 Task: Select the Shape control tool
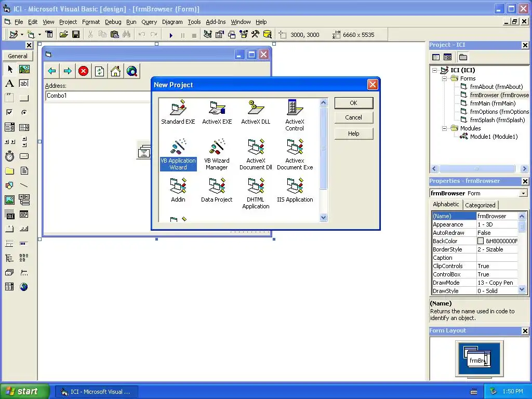10,185
